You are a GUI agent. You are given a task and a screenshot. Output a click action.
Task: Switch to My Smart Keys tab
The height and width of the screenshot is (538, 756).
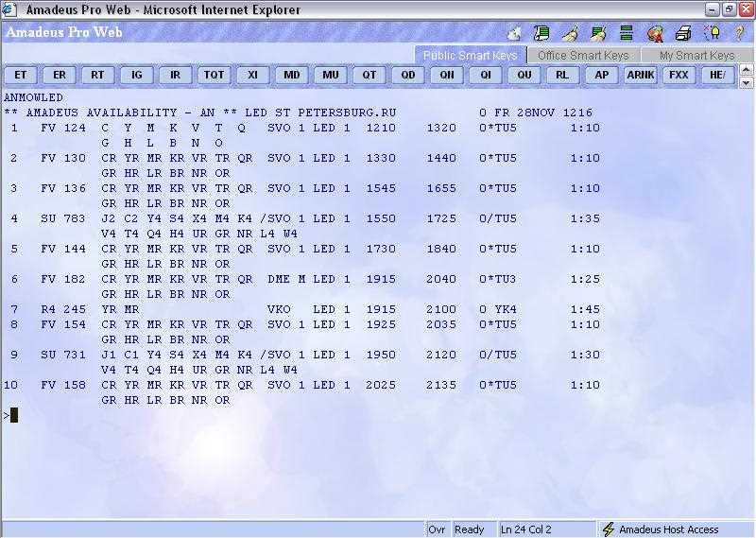coord(696,55)
